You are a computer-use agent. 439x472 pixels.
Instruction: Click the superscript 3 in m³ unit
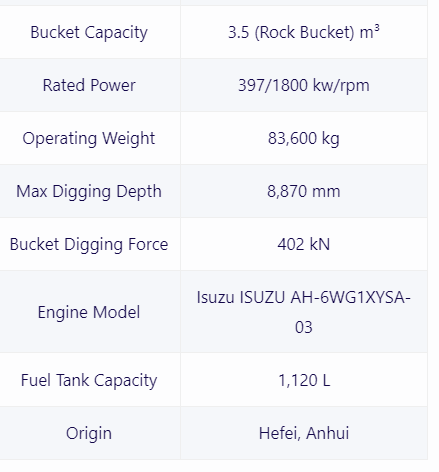coord(377,28)
